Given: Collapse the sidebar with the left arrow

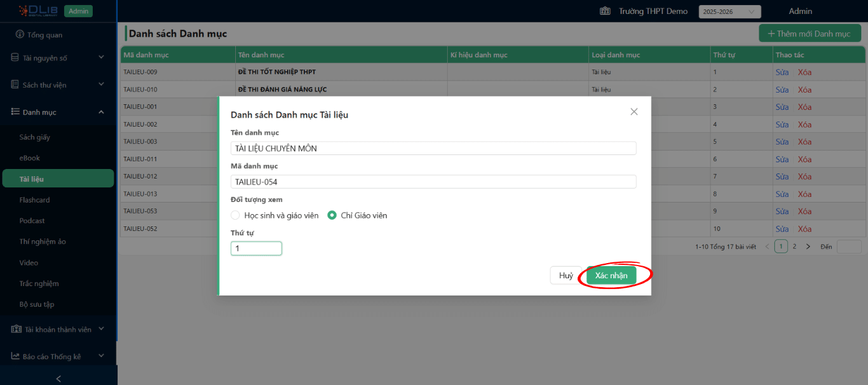Looking at the screenshot, I should (x=58, y=379).
